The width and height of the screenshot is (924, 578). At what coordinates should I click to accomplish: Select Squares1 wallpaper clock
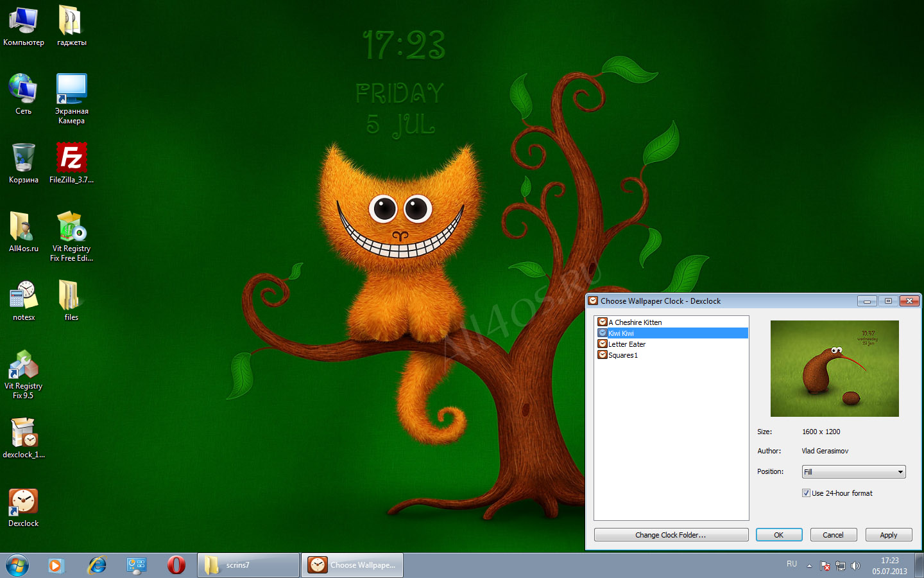click(x=671, y=355)
